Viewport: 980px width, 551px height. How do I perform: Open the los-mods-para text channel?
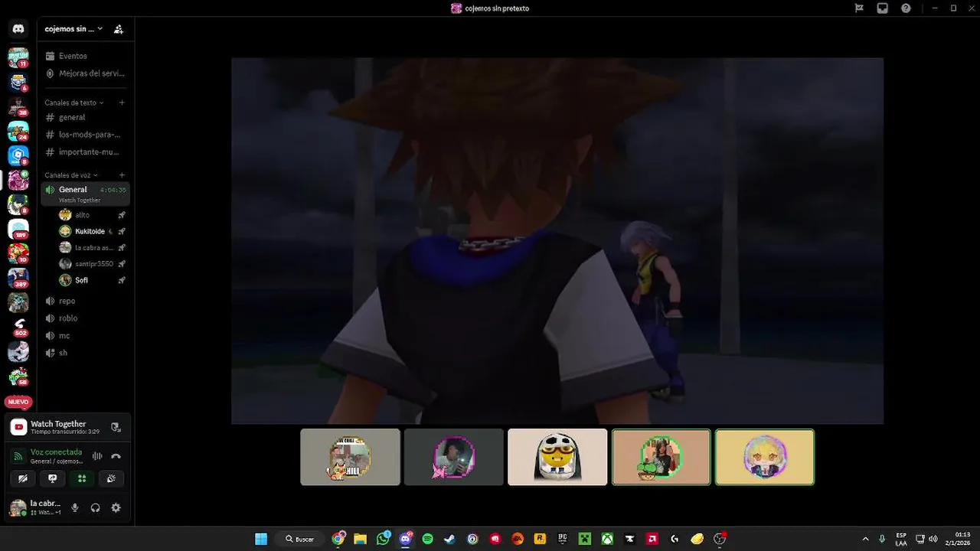pyautogui.click(x=85, y=135)
